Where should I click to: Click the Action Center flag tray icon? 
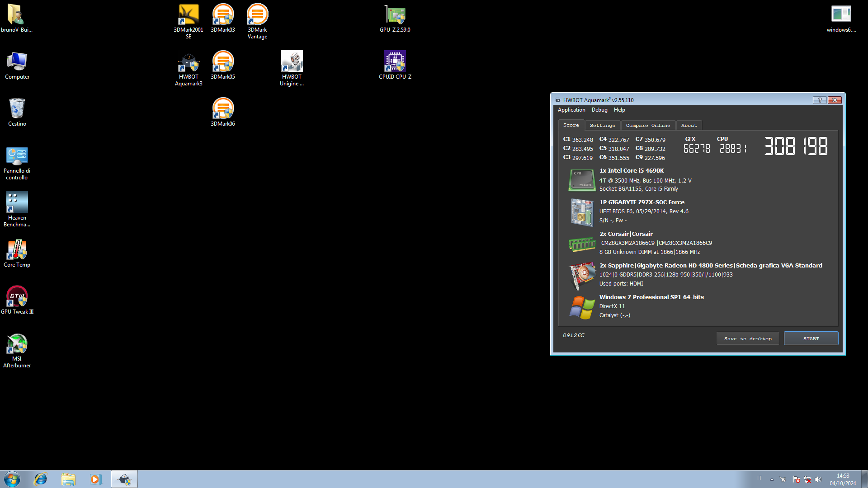(x=797, y=479)
